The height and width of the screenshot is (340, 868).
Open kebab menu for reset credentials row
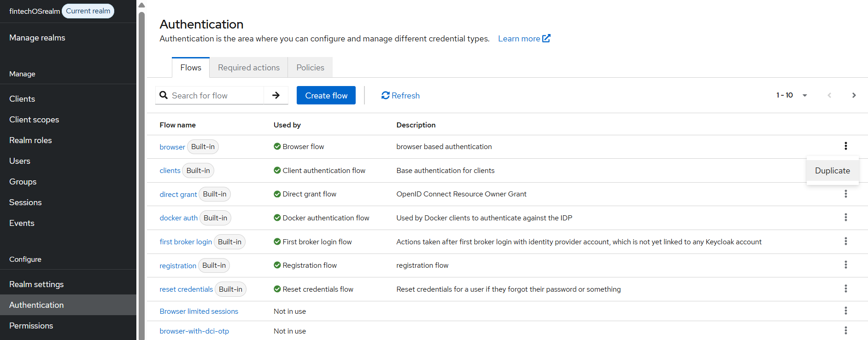coord(845,288)
